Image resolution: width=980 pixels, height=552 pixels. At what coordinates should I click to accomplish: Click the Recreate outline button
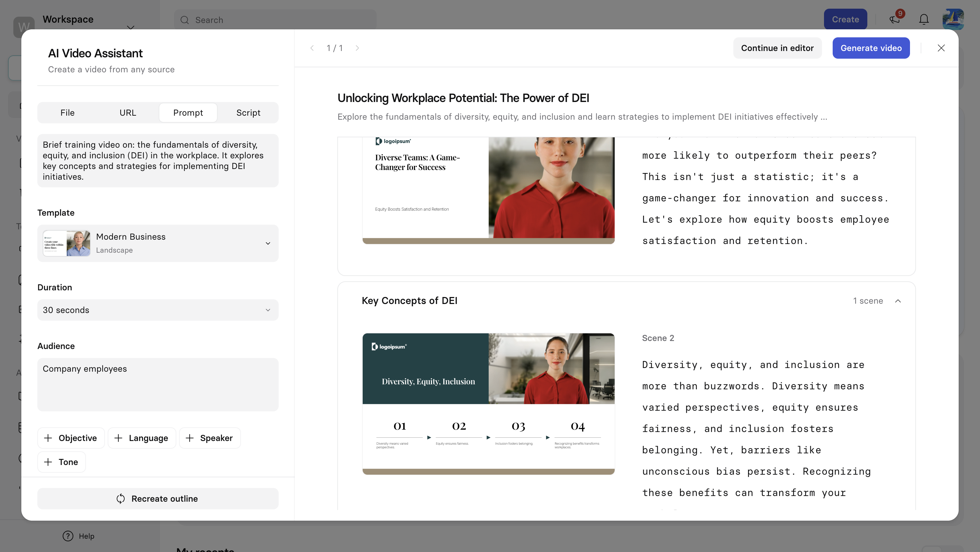158,498
